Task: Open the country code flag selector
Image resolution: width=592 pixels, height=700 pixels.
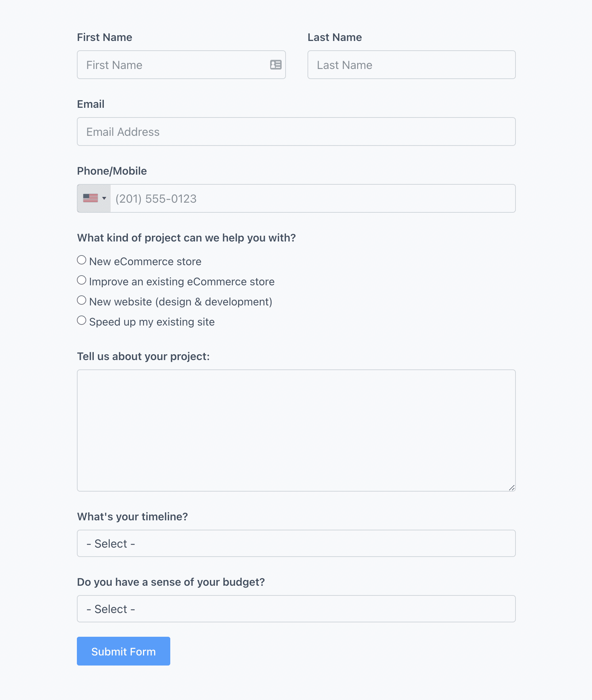Action: 94,198
